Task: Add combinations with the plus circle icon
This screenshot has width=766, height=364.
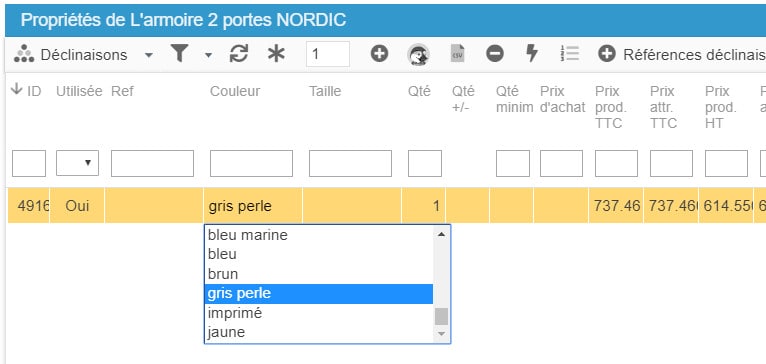Action: click(x=379, y=54)
